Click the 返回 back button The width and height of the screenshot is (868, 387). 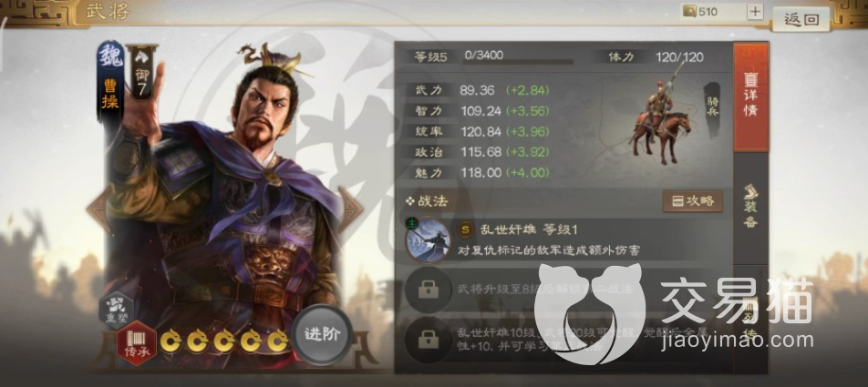801,19
